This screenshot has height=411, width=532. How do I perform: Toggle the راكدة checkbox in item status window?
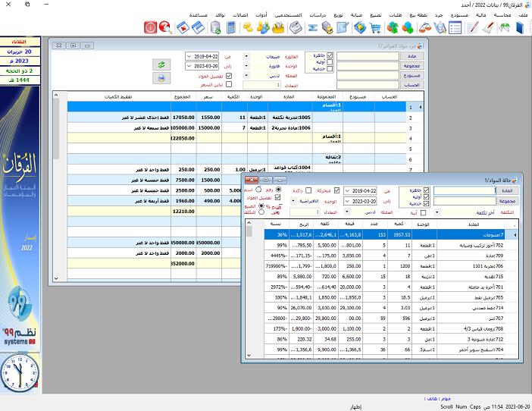coord(308,191)
